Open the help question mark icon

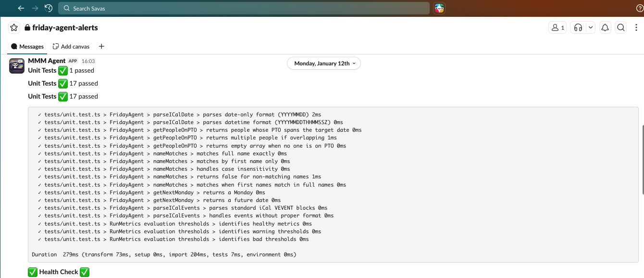[x=639, y=8]
